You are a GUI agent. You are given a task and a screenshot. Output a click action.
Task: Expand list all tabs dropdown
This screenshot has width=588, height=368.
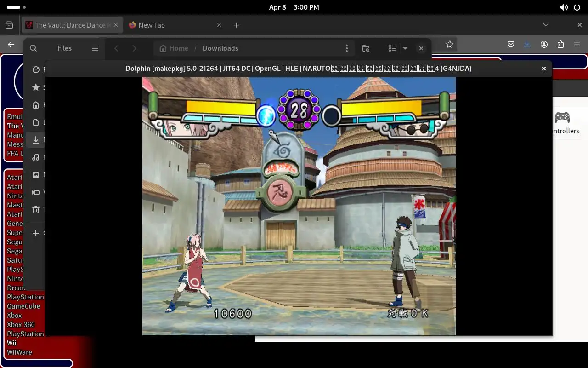click(x=546, y=25)
